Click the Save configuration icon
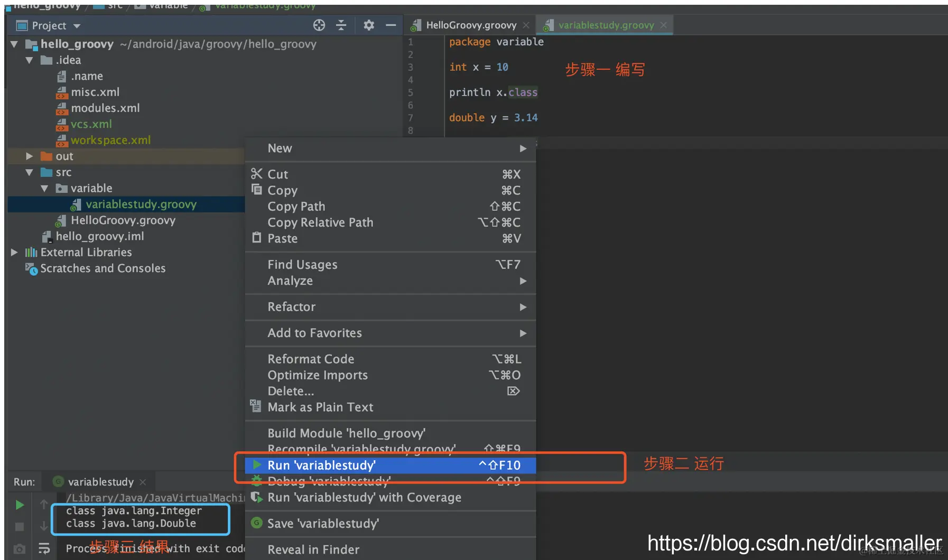Viewport: 948px width, 560px height. coord(257,523)
